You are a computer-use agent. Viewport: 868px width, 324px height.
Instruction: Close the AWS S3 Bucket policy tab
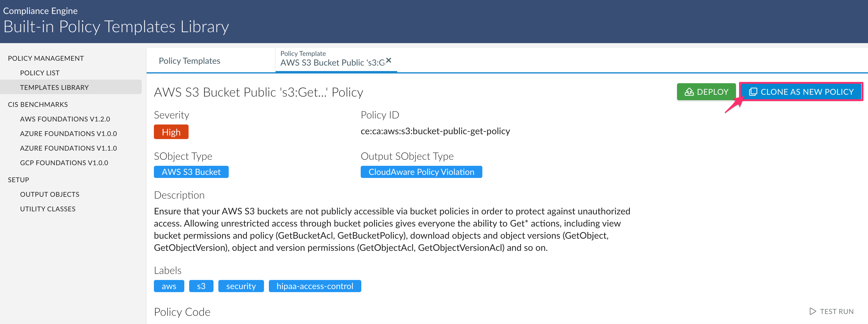coord(388,60)
